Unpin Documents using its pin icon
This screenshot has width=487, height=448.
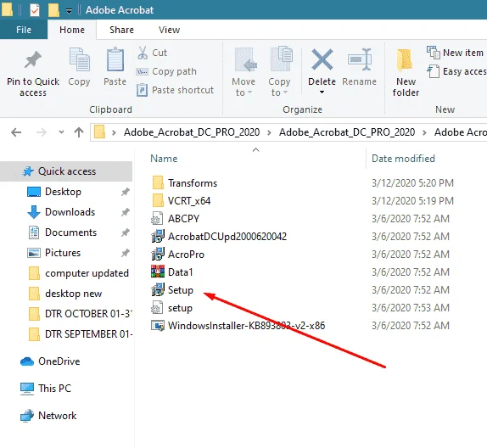coord(126,232)
